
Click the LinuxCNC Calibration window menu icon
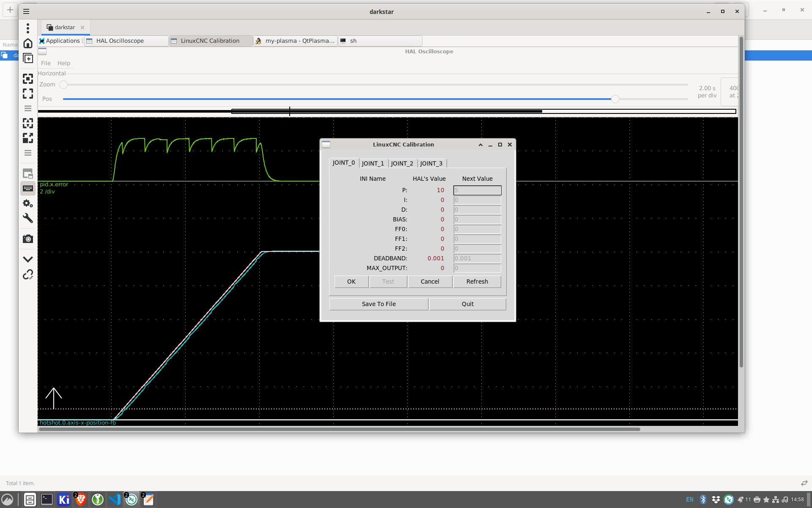326,145
